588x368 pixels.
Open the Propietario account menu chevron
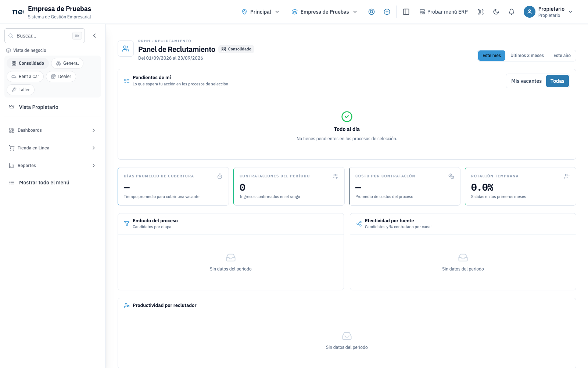click(x=570, y=12)
